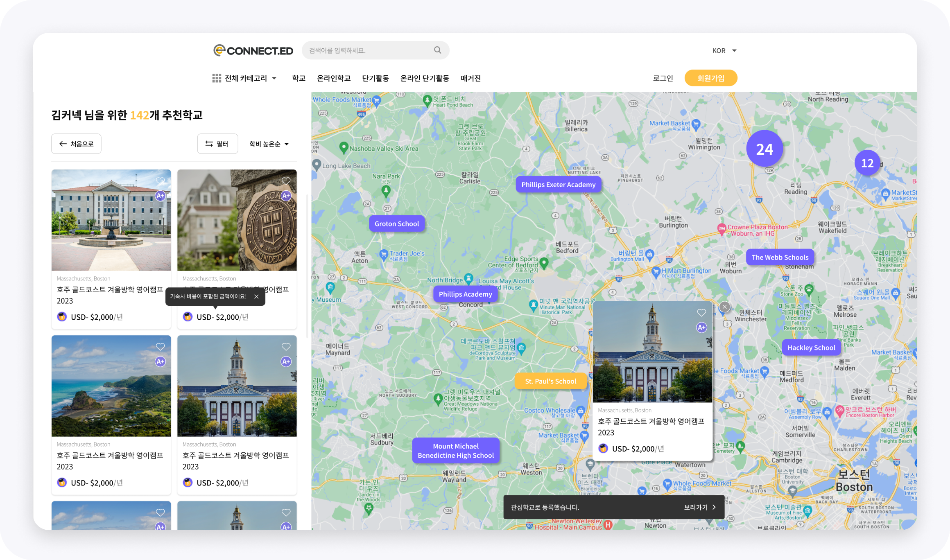The width and height of the screenshot is (950, 560).
Task: Click the 12 schools cluster marker
Action: pos(867,163)
